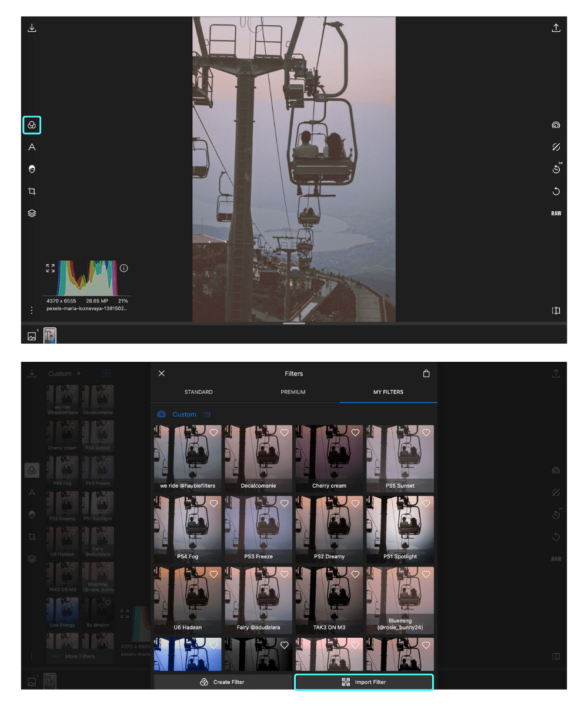Select the Filters tool in the left sidebar
588x706 pixels.
pos(32,125)
